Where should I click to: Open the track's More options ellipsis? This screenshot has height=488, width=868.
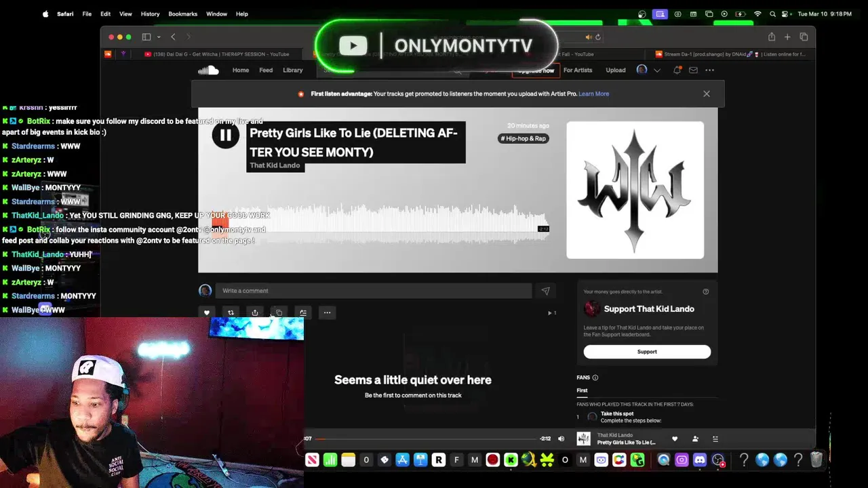click(327, 312)
